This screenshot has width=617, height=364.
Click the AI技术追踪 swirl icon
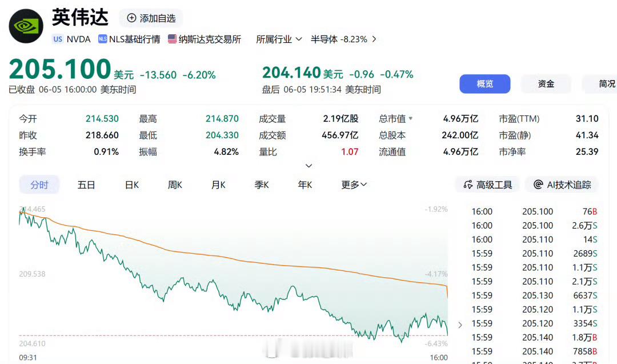[538, 185]
